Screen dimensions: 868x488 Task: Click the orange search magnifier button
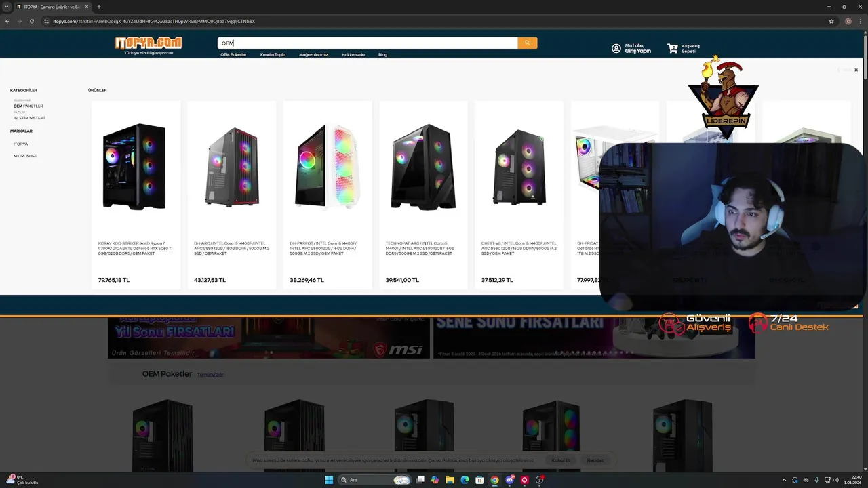pyautogui.click(x=527, y=43)
